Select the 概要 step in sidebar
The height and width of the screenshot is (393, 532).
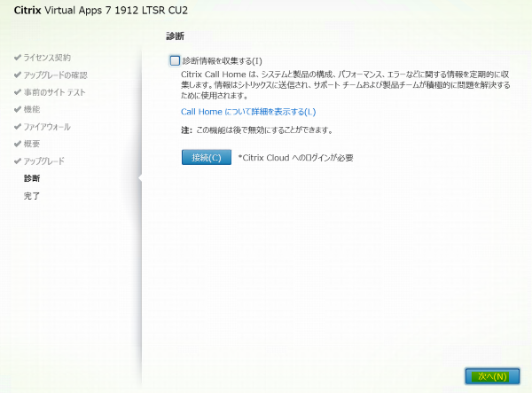point(32,144)
